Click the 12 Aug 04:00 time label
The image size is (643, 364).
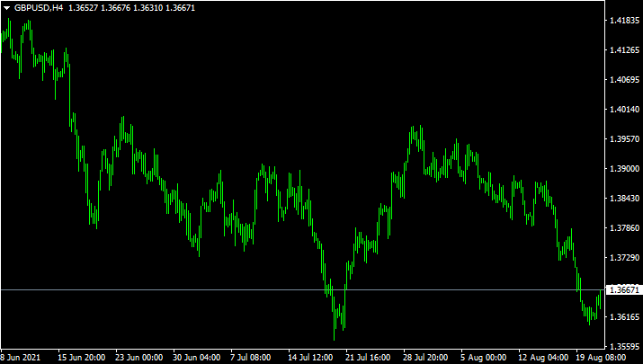(x=543, y=358)
